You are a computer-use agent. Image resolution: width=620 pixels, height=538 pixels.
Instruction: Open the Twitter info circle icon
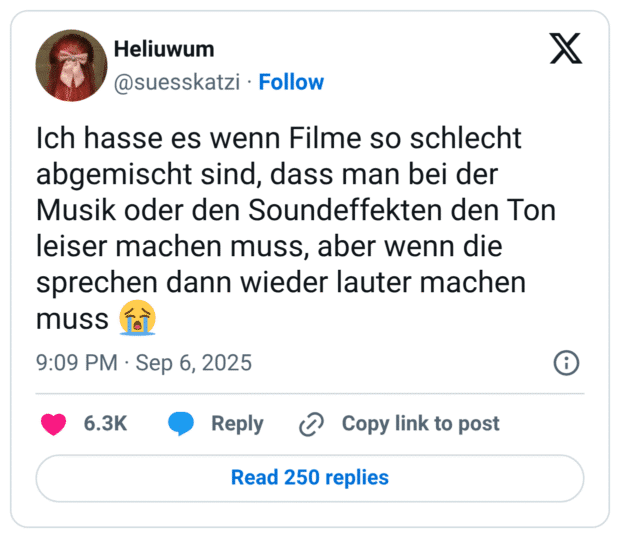click(566, 362)
